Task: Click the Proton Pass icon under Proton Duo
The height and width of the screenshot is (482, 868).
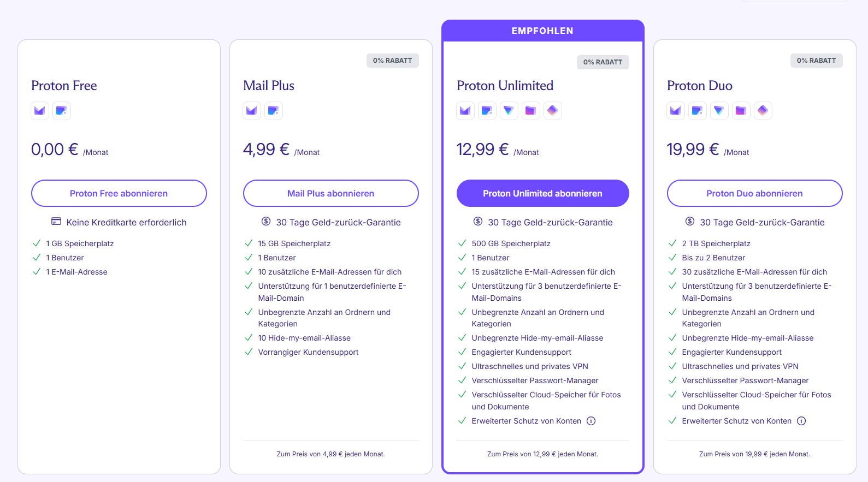Action: [763, 111]
